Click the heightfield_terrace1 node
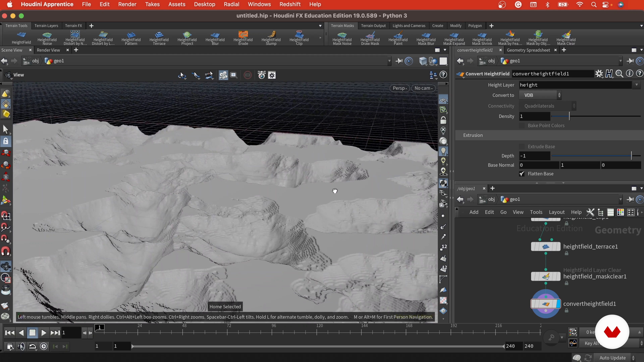Screen dimensions: 644x362 tap(546, 247)
